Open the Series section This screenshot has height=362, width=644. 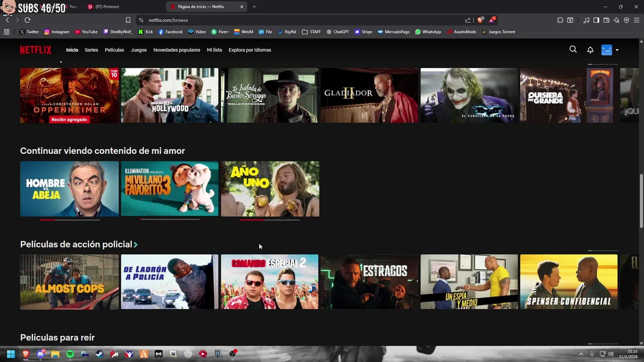[91, 50]
